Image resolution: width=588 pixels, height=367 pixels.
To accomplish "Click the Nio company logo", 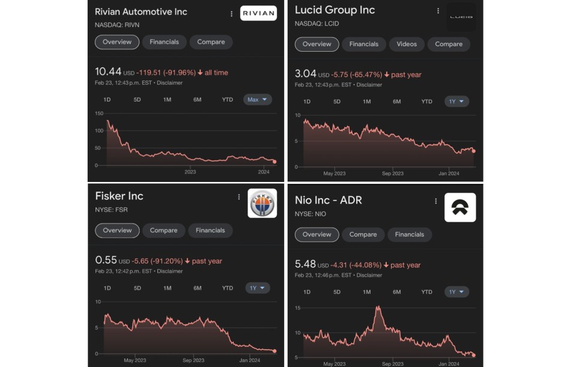I will (460, 207).
